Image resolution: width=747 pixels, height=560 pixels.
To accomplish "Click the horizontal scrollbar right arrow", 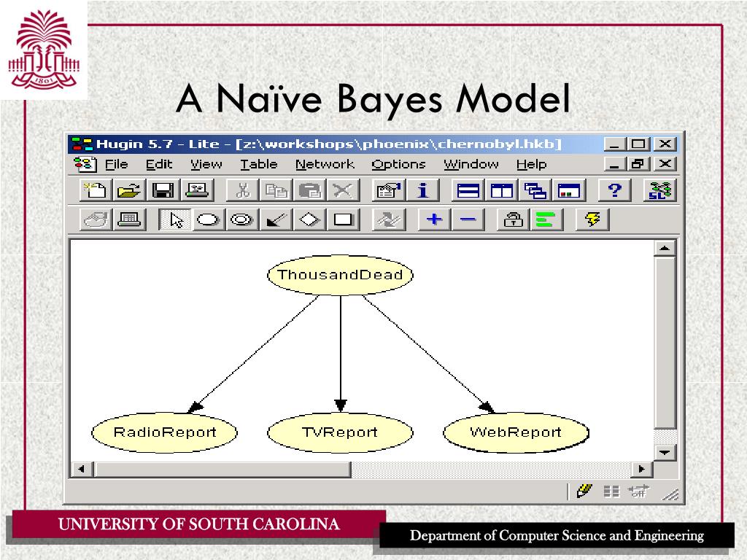I will 642,469.
